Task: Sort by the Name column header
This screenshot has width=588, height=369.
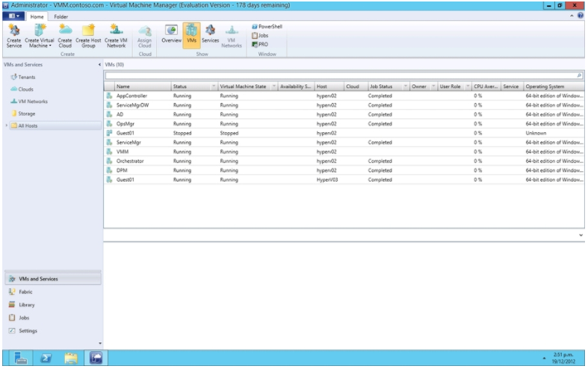Action: (143, 86)
